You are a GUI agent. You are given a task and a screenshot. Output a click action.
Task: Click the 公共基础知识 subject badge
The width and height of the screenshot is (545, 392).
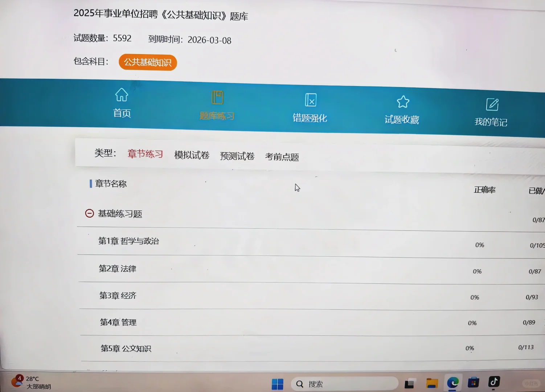147,62
